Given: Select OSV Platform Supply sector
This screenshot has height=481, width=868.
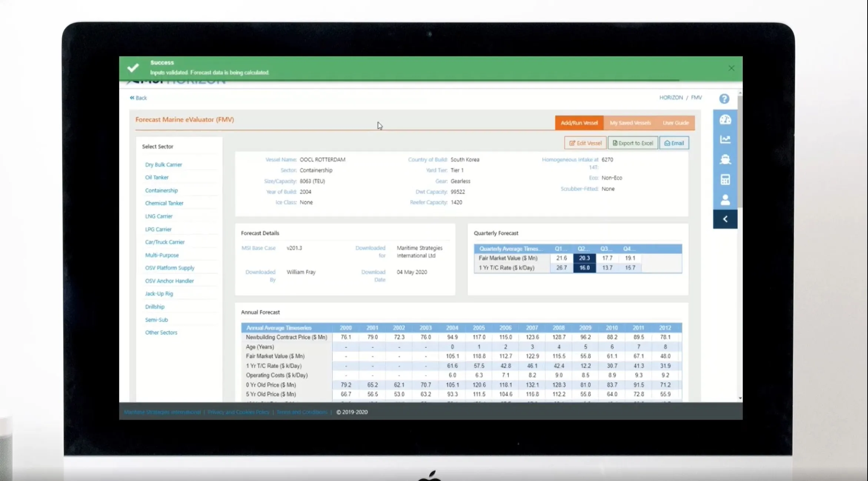Looking at the screenshot, I should click(170, 268).
